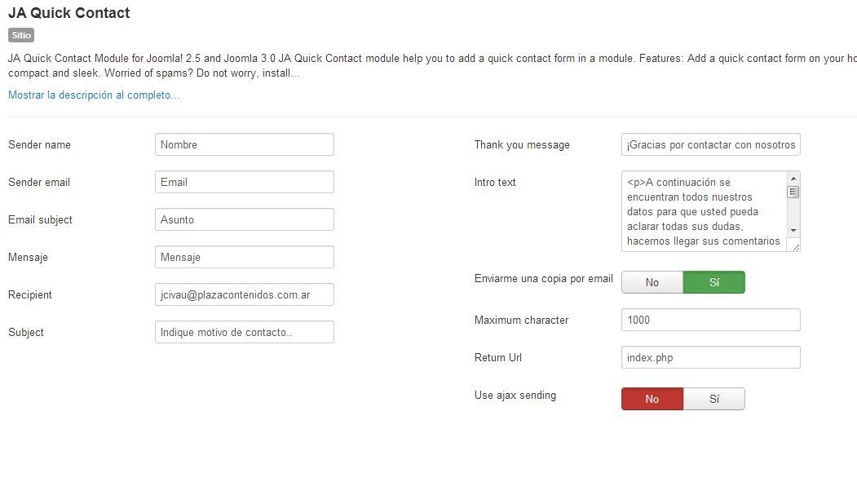Click the 'Return Url' label
The width and height of the screenshot is (857, 504).
click(x=498, y=357)
